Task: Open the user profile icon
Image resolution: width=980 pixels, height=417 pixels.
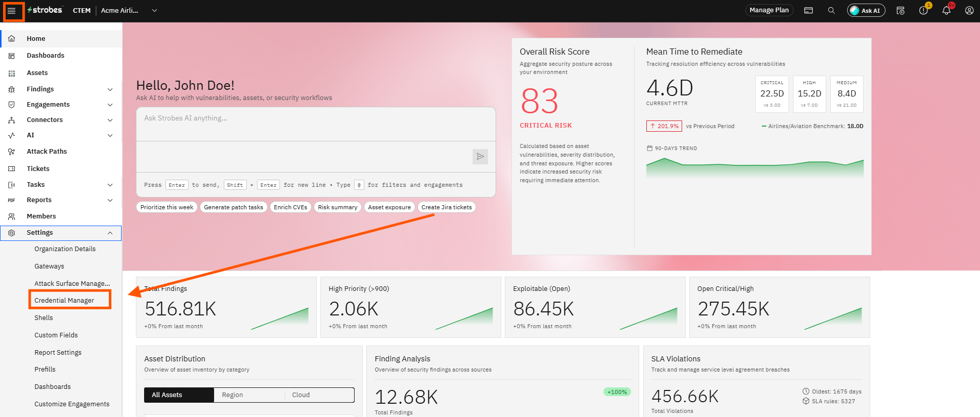Action: pyautogui.click(x=969, y=11)
